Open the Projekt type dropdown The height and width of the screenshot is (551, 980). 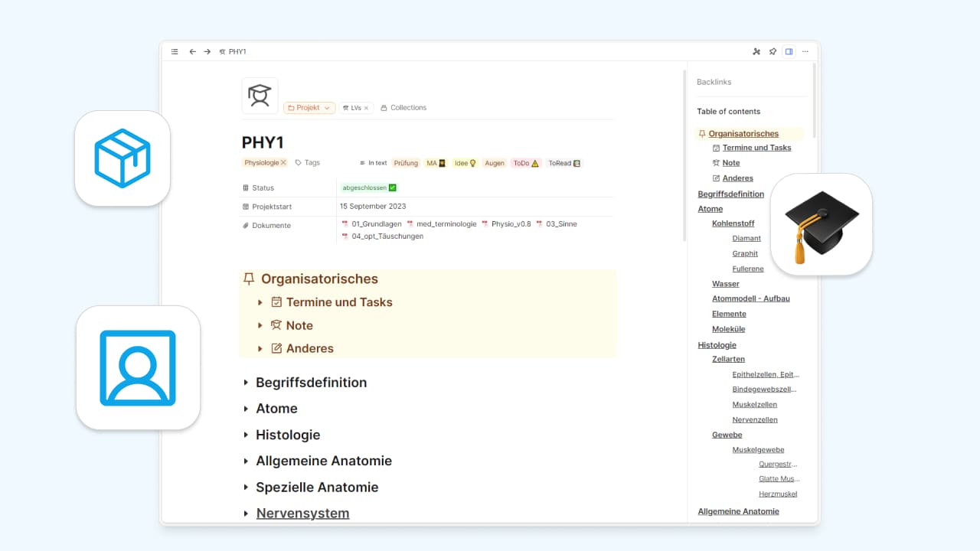309,108
